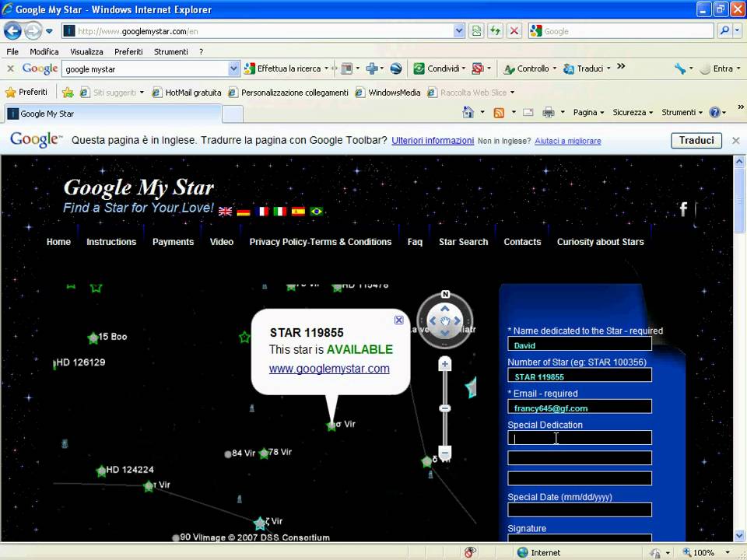Screen dimensions: 747x560
Task: Click the Traduci translate button
Action: [696, 141]
